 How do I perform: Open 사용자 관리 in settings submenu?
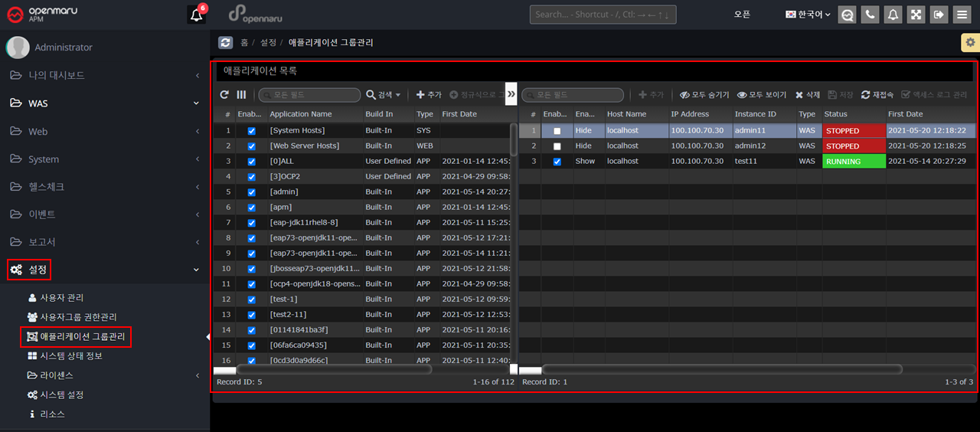[61, 297]
